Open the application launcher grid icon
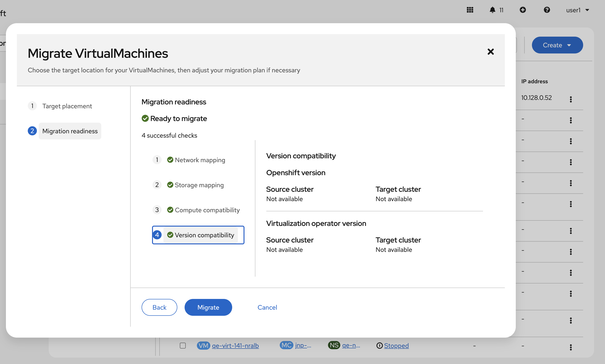The image size is (605, 364). point(470,10)
